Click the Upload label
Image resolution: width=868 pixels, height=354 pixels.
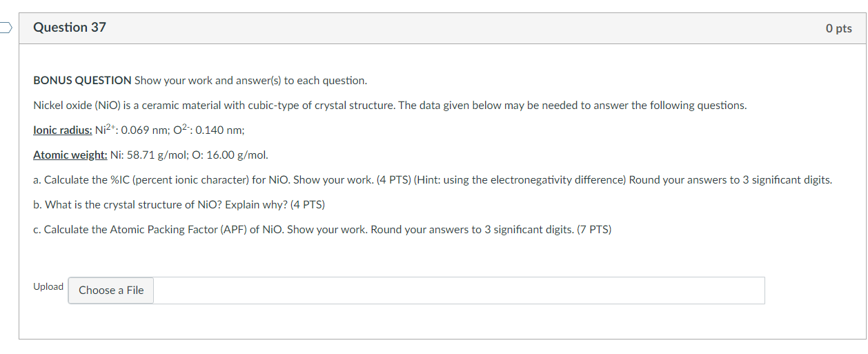tap(48, 286)
